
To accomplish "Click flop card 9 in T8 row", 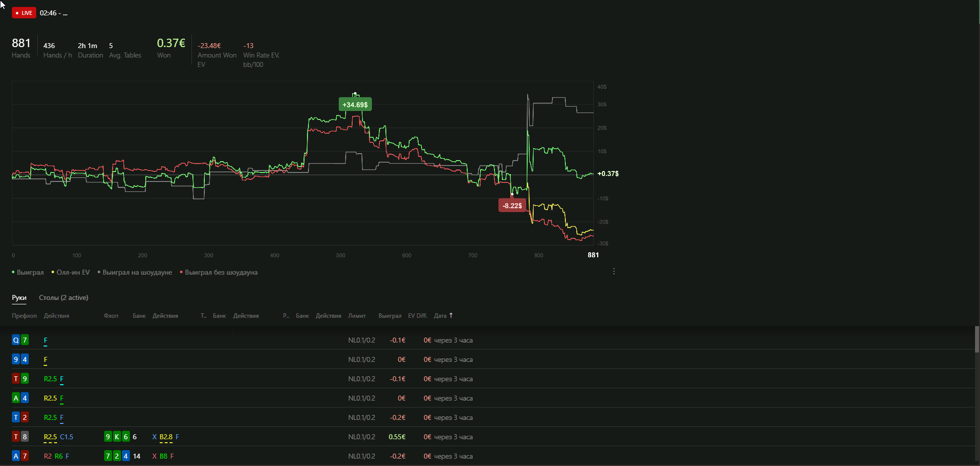I will click(x=108, y=437).
